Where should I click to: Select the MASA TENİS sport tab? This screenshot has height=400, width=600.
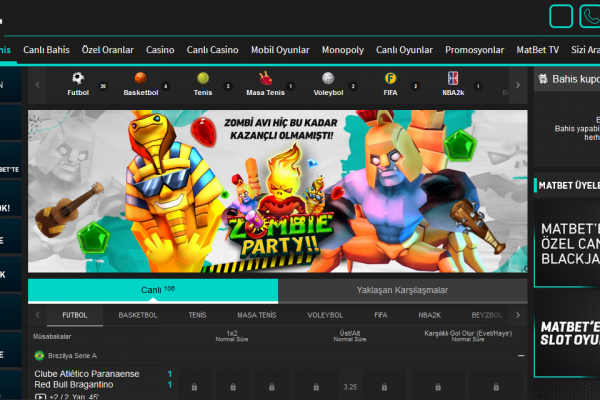(x=257, y=315)
